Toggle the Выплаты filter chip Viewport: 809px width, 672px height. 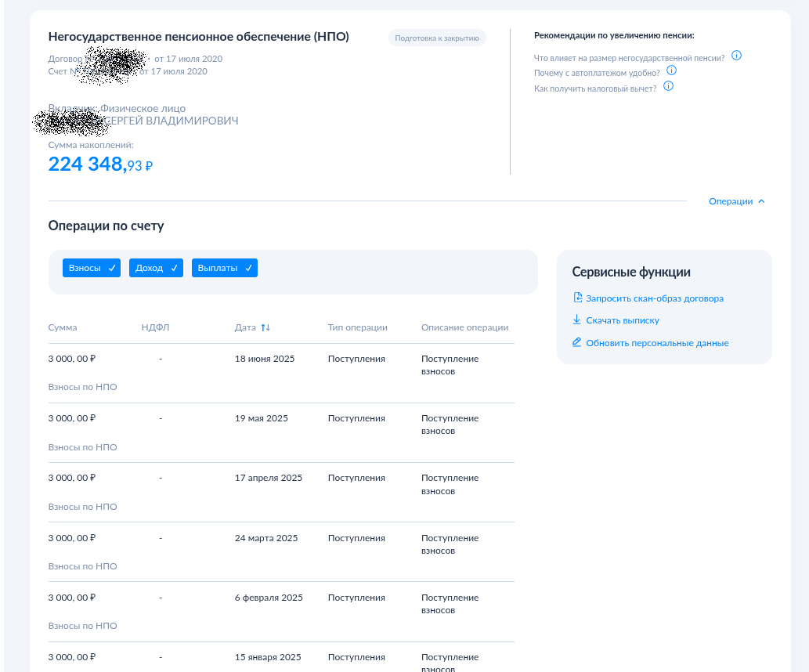point(225,268)
